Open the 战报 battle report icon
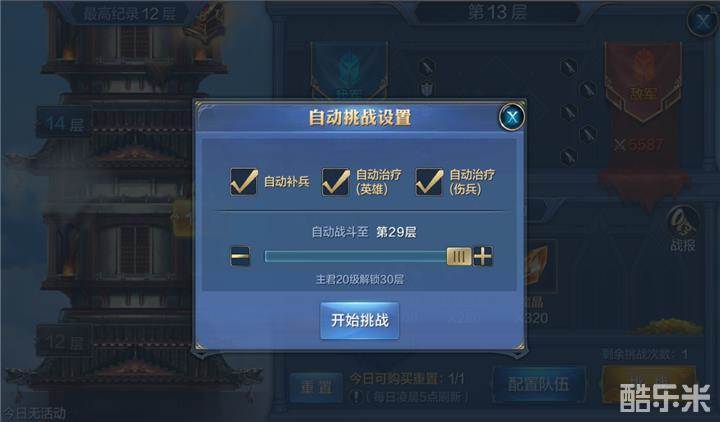The image size is (720, 422). click(682, 230)
